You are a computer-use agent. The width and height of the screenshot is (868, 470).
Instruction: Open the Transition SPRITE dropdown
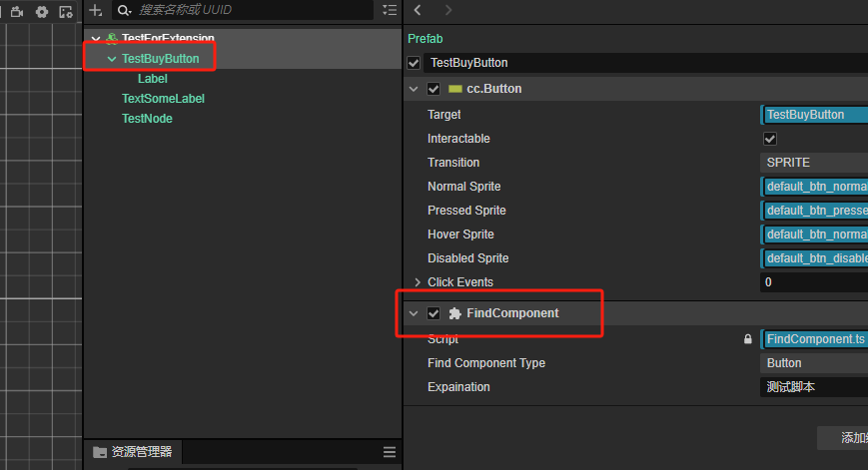(x=813, y=163)
